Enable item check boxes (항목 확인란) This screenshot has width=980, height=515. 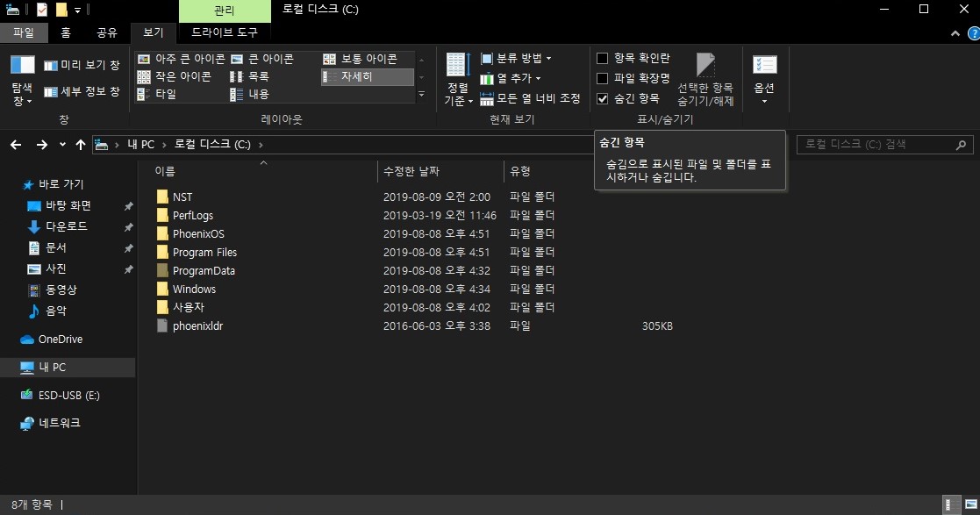click(604, 58)
